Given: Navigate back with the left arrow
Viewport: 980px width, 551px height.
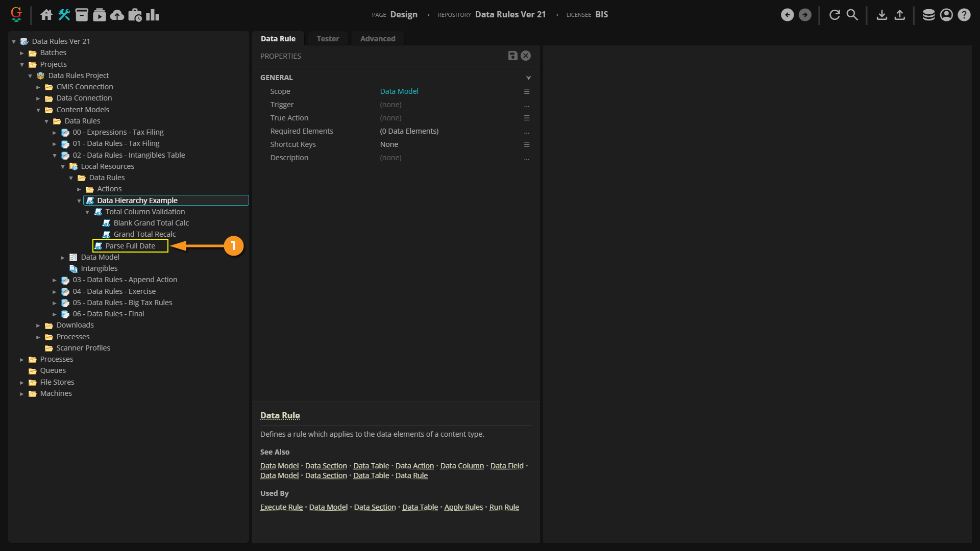Looking at the screenshot, I should (x=787, y=15).
